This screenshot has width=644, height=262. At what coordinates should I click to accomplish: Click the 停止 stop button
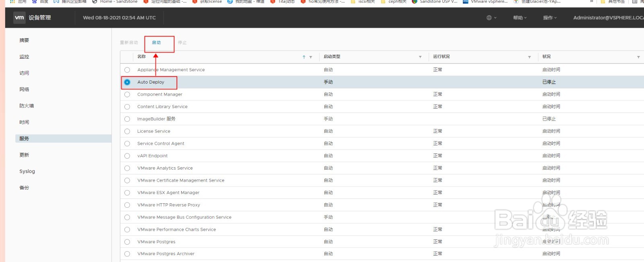pos(182,43)
